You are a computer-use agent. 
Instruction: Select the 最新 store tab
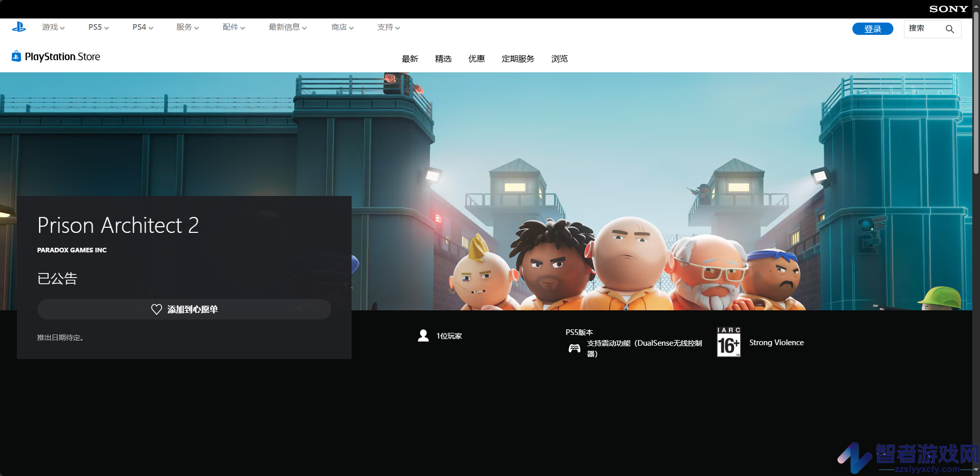click(410, 59)
